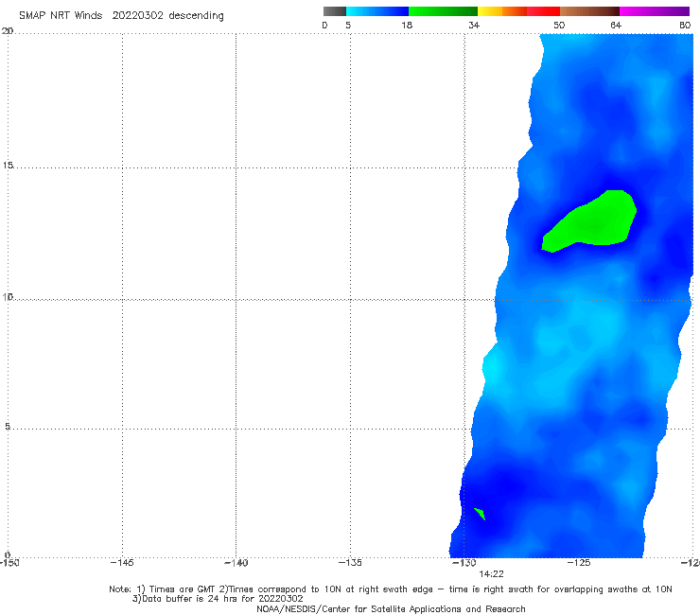Click the NOAA/NESDIS credit line
This screenshot has width=700, height=615.
click(391, 608)
